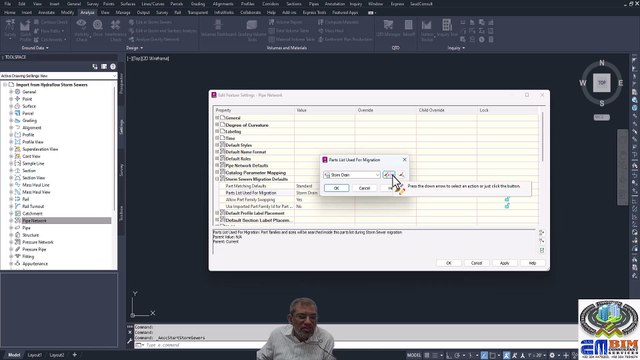The width and height of the screenshot is (640, 360).
Task: Switch to Prospector vertical tab in Toolspace
Action: (121, 84)
